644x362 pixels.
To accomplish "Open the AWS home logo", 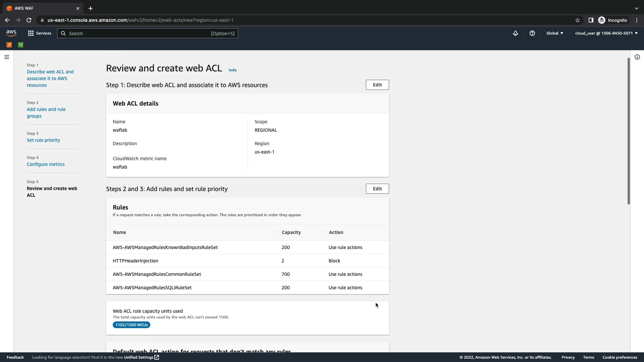I will (11, 33).
